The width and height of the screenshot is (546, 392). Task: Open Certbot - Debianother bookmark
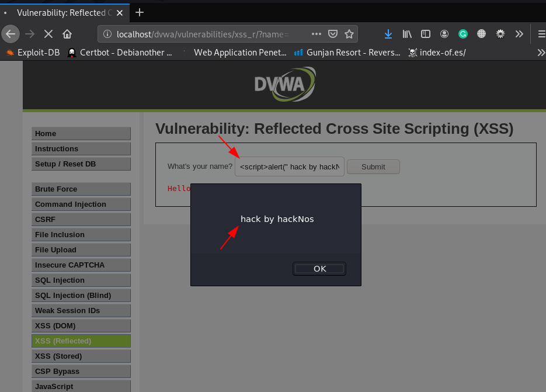tap(120, 53)
